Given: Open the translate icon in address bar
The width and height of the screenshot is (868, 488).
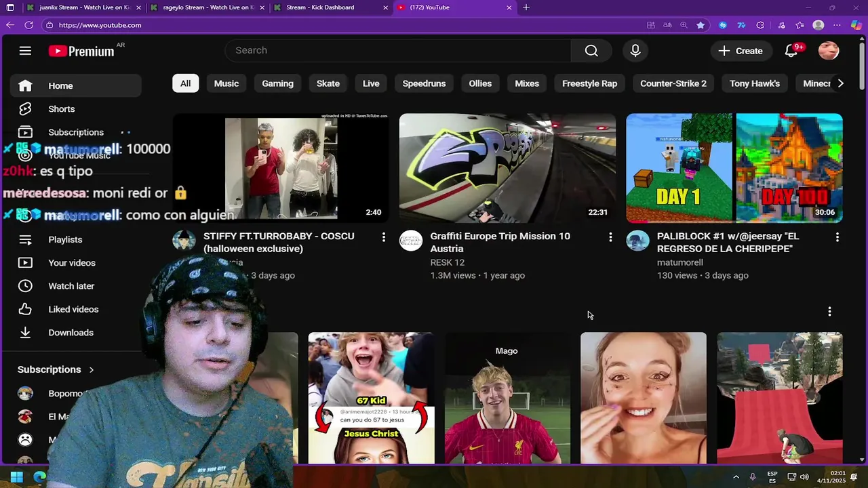Looking at the screenshot, I should (667, 25).
